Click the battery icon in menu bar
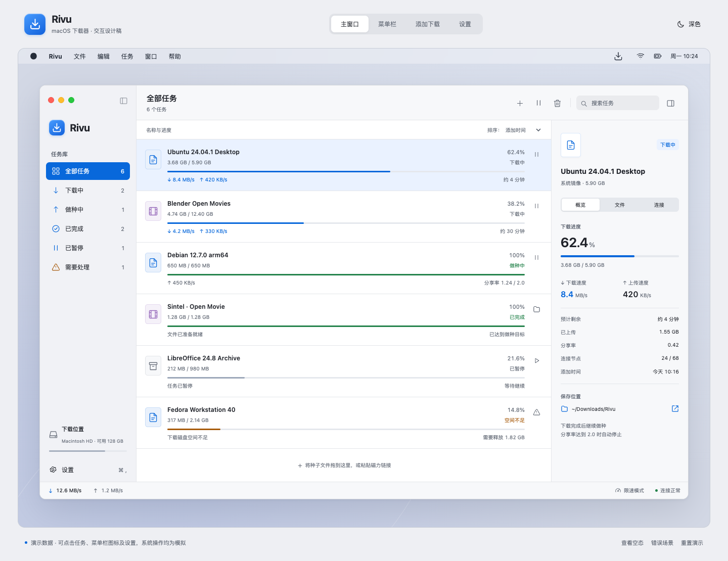Viewport: 728px width, 561px height. pos(658,56)
